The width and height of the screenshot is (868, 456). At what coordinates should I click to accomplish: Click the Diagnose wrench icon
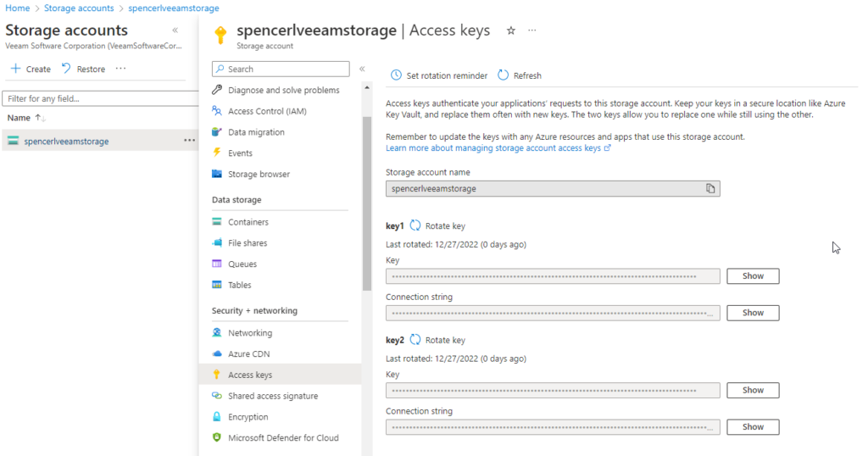click(217, 90)
